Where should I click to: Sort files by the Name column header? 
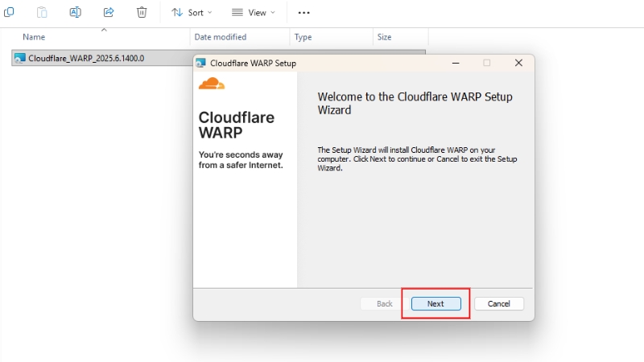[x=34, y=37]
